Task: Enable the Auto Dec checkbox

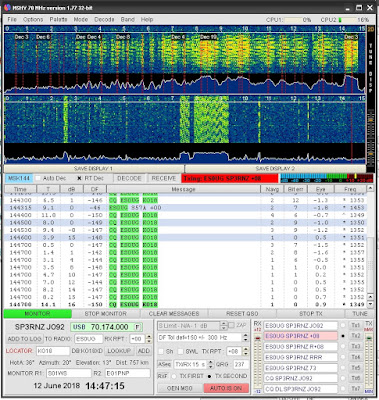Action: point(38,178)
